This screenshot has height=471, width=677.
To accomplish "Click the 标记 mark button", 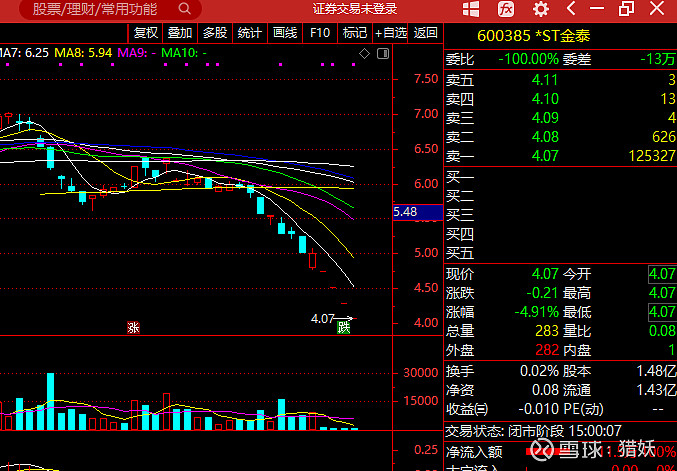I will coord(355,32).
